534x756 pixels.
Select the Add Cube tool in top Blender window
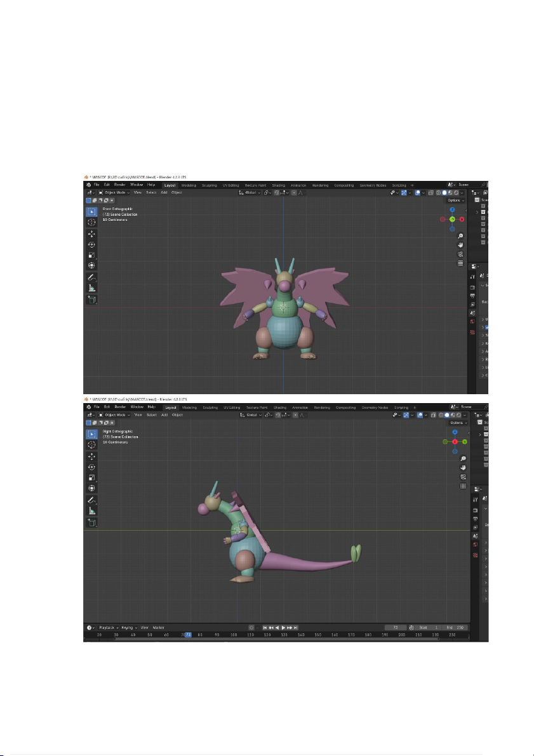tap(91, 300)
